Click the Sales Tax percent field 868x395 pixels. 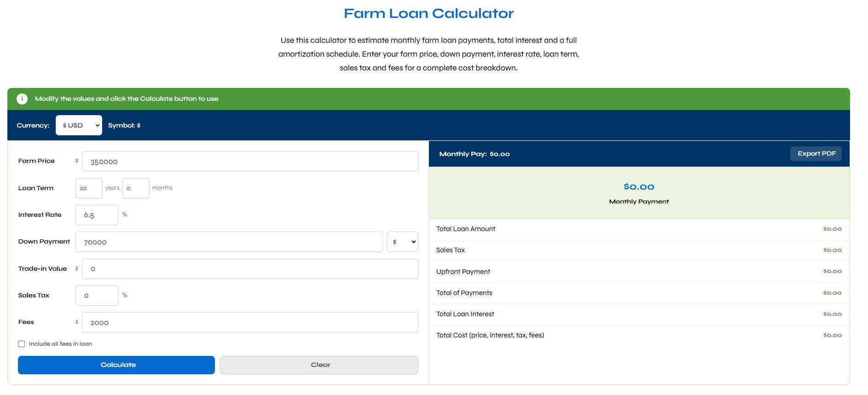[x=97, y=296]
